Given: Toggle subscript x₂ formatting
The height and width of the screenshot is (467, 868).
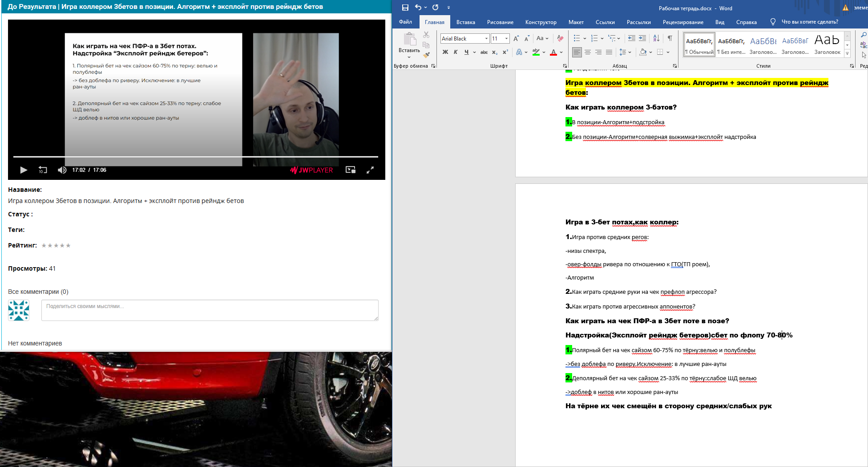Looking at the screenshot, I should pos(495,52).
